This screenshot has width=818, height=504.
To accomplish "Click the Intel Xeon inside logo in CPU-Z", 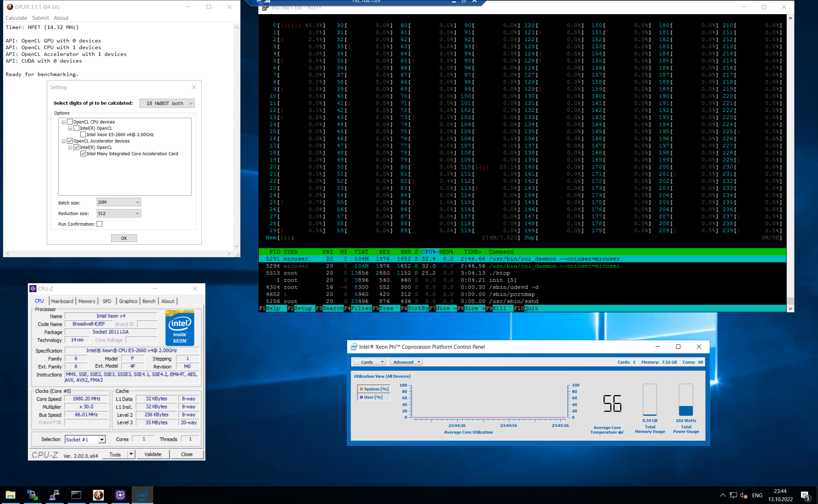I will pos(180,328).
